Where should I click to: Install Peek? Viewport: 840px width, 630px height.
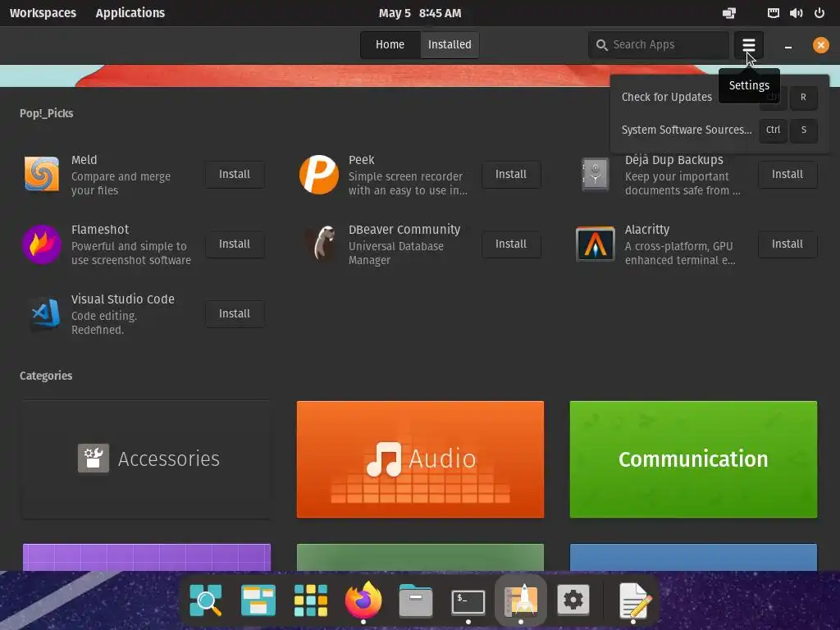[x=511, y=174]
